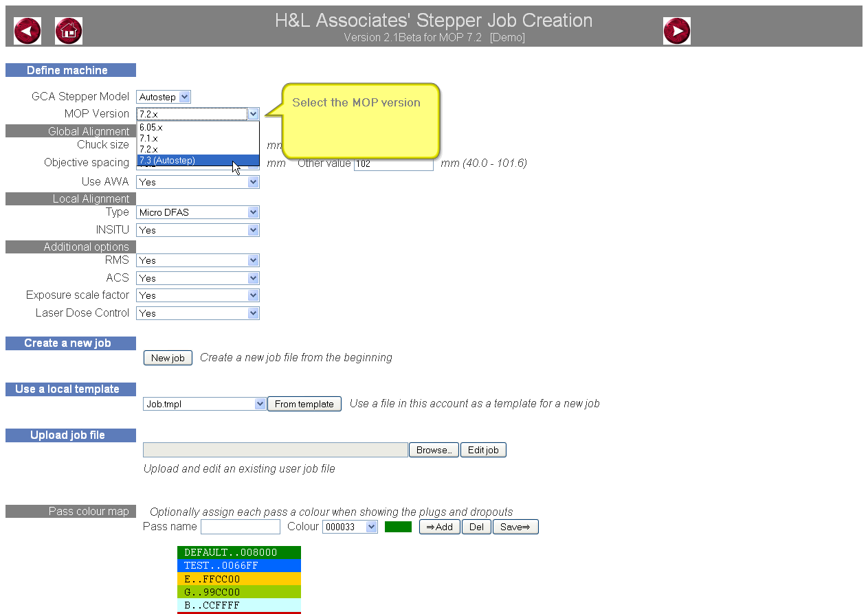Click the From template button
The height and width of the screenshot is (614, 868).
tap(304, 404)
